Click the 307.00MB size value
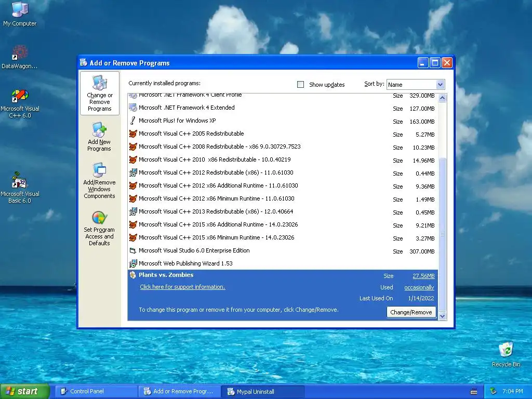Image resolution: width=532 pixels, height=399 pixels. [422, 251]
